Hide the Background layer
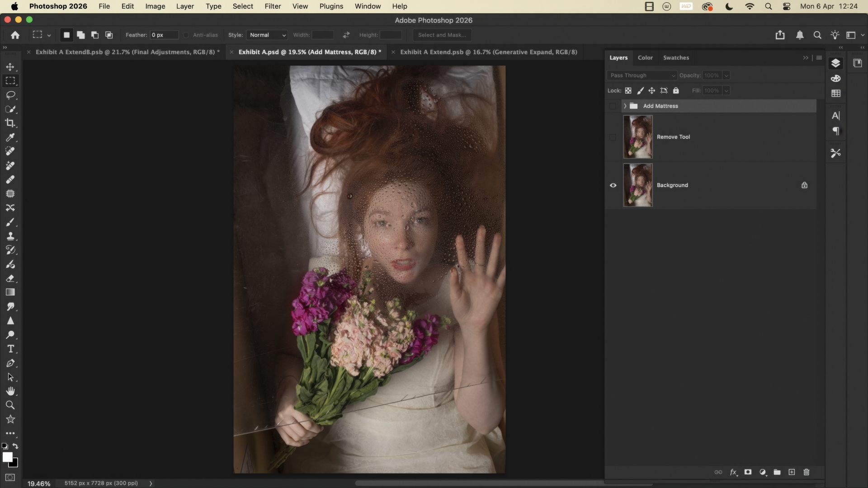Screen dimensions: 868x488 pyautogui.click(x=613, y=185)
